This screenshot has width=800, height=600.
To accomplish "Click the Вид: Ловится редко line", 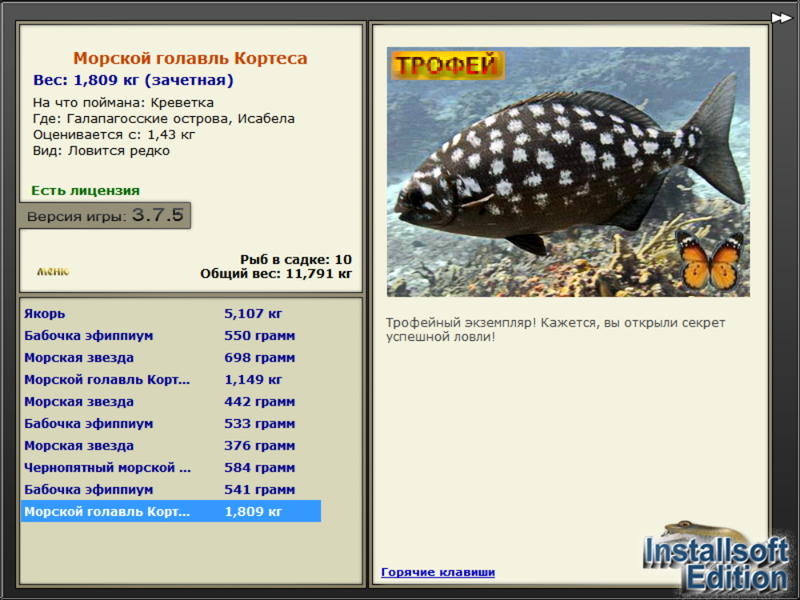I will point(102,151).
